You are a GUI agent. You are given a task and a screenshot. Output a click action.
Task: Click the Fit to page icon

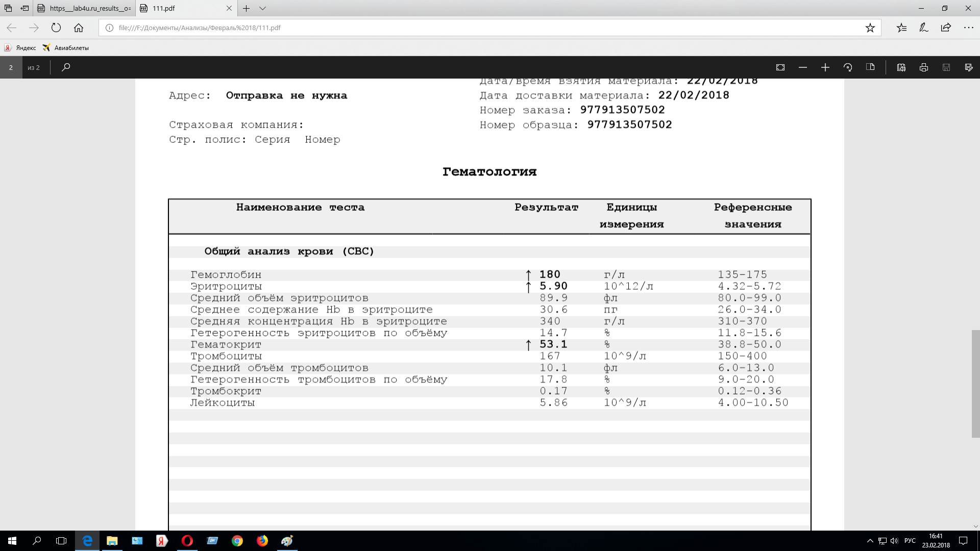coord(780,67)
